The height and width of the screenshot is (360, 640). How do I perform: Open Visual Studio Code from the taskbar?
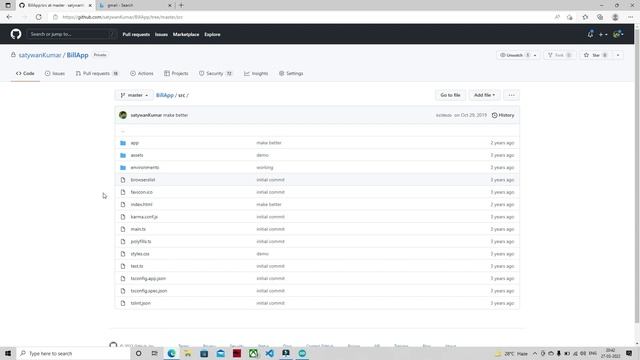[269, 353]
